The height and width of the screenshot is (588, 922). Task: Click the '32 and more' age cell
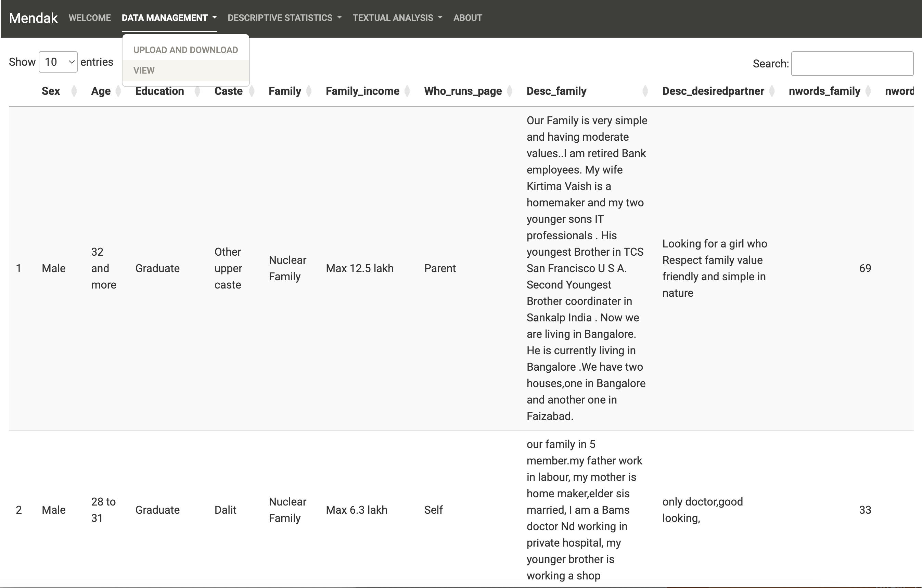tap(103, 268)
